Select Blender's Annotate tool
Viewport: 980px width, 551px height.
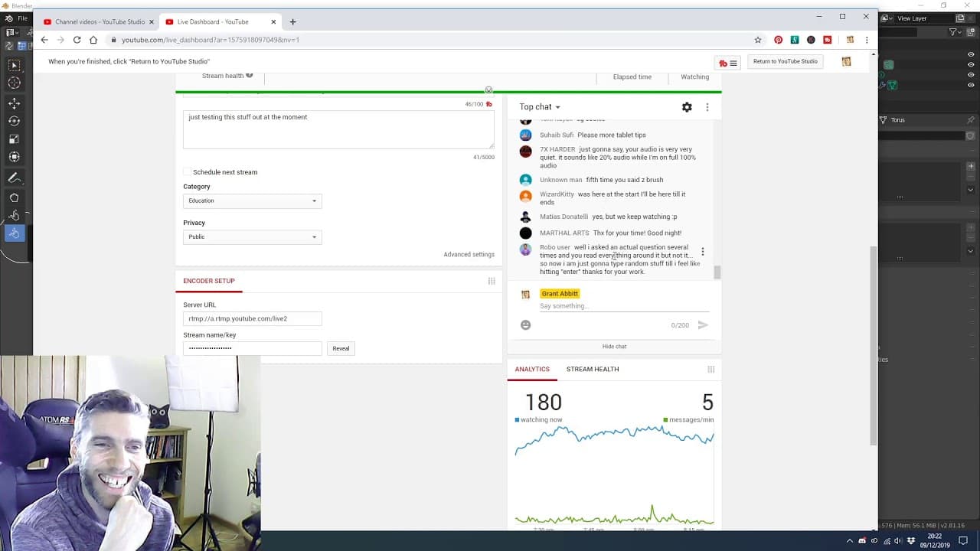point(14,178)
